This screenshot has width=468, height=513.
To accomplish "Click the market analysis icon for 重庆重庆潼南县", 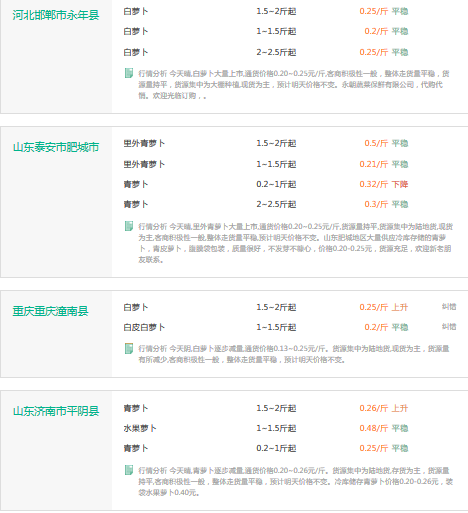I will tap(129, 348).
